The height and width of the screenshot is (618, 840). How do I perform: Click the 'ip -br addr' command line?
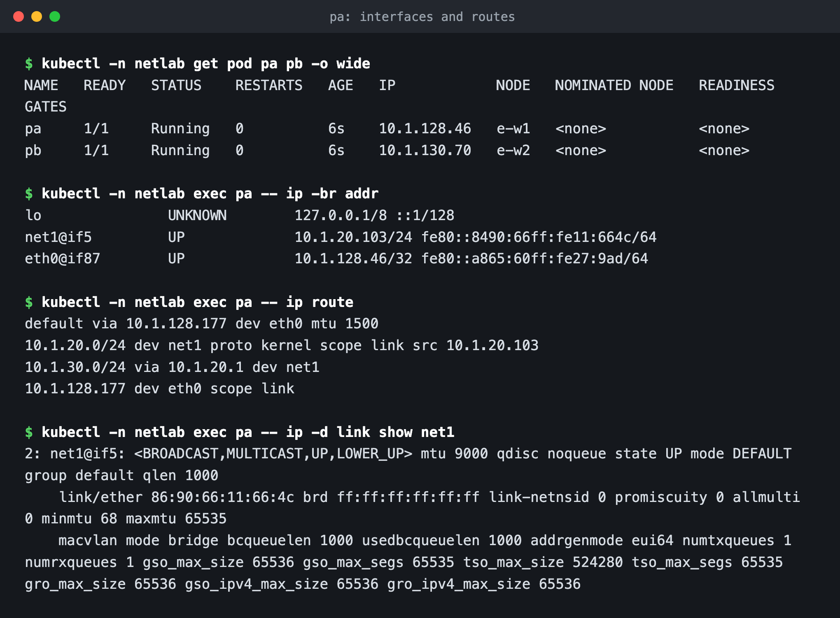[x=210, y=193]
